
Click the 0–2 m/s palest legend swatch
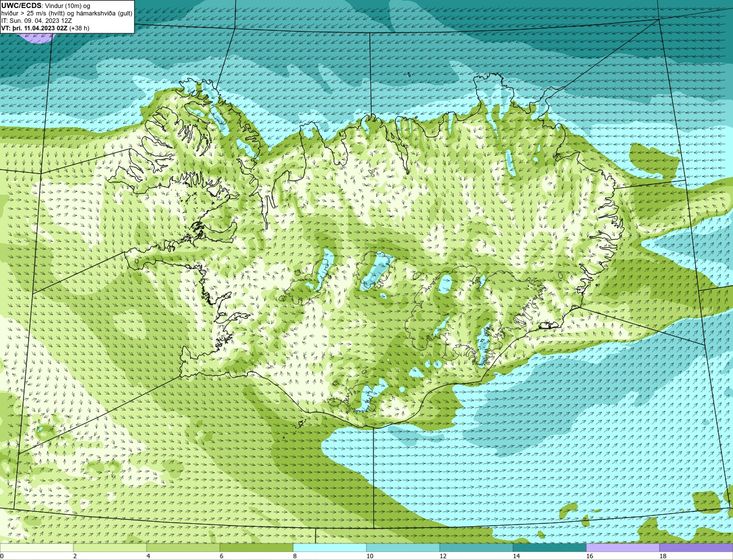tap(37, 547)
